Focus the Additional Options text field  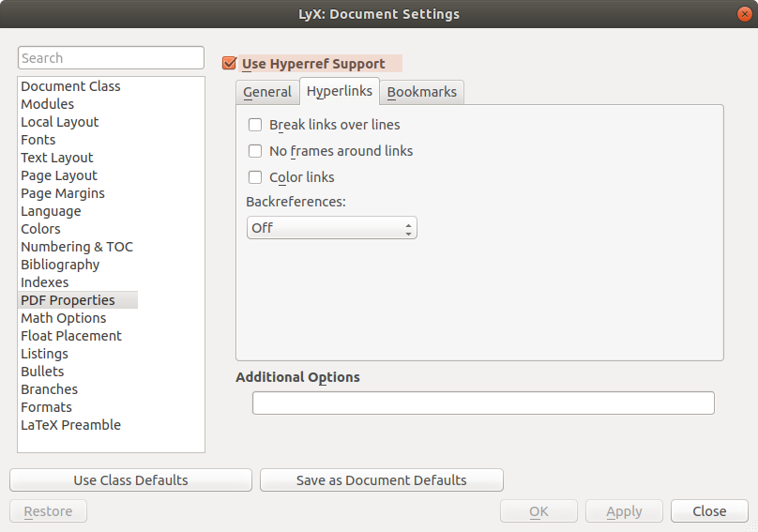point(483,403)
